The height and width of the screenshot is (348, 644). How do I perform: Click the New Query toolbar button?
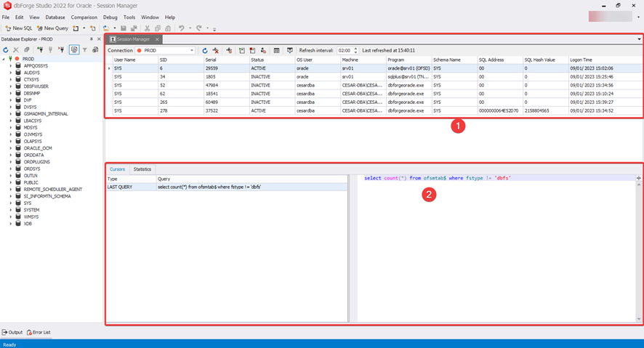(x=52, y=28)
